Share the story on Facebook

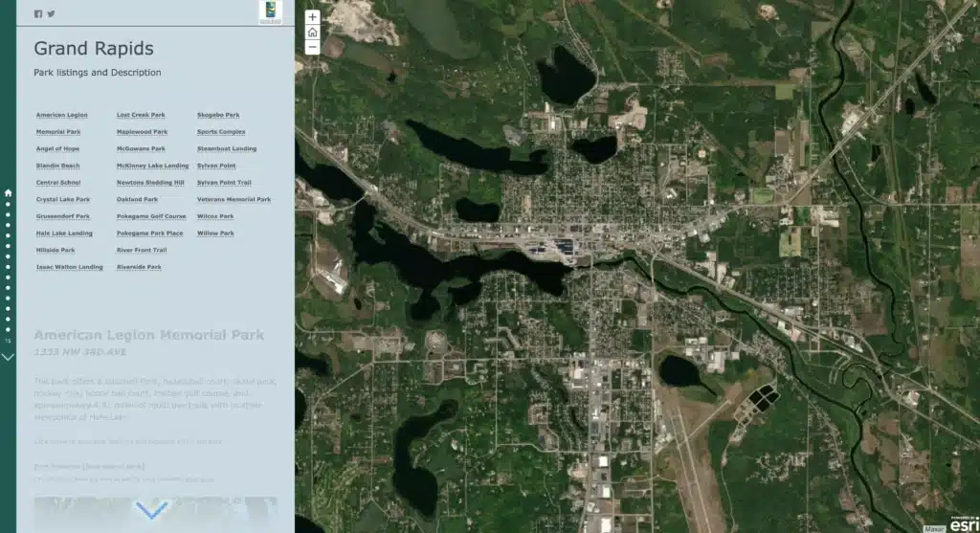tap(38, 13)
